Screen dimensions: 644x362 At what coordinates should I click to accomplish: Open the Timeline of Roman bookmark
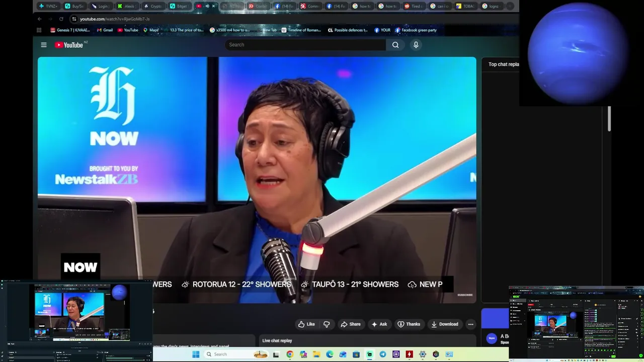click(301, 30)
